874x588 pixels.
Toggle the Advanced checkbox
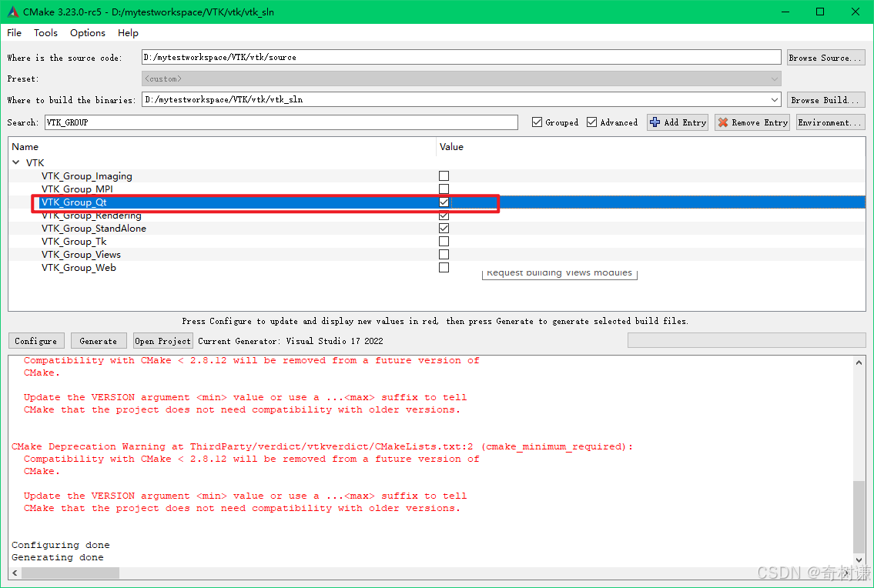pyautogui.click(x=592, y=122)
